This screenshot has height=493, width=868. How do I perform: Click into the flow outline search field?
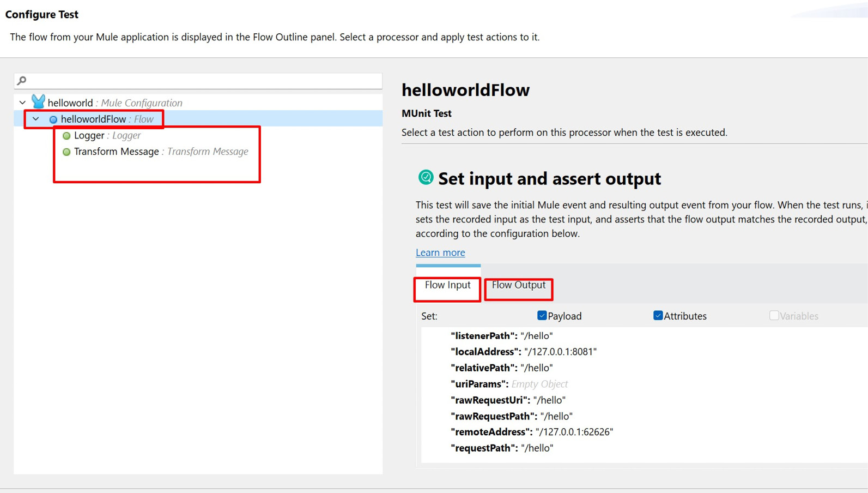click(198, 81)
